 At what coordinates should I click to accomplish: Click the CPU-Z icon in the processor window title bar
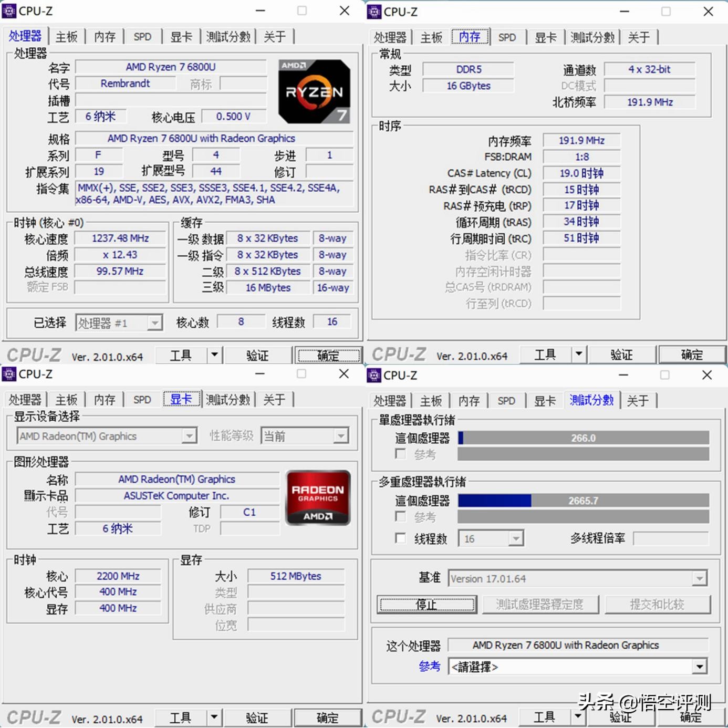pyautogui.click(x=9, y=11)
